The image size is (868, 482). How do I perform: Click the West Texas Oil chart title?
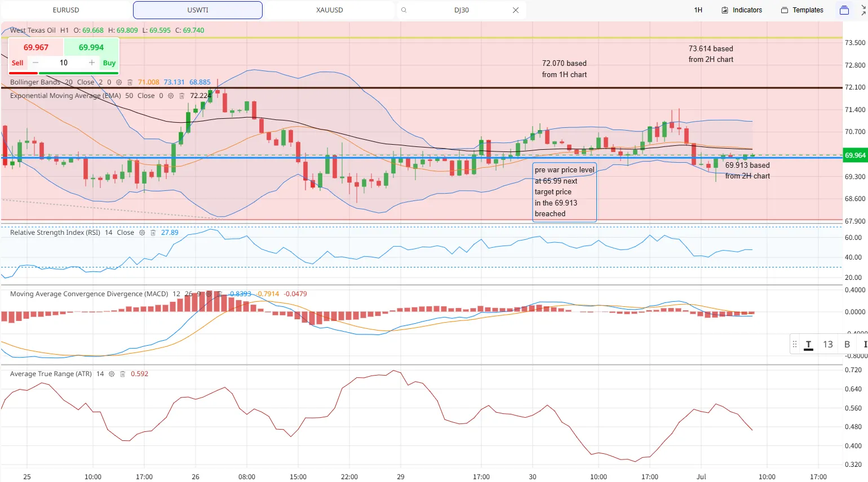tap(33, 30)
